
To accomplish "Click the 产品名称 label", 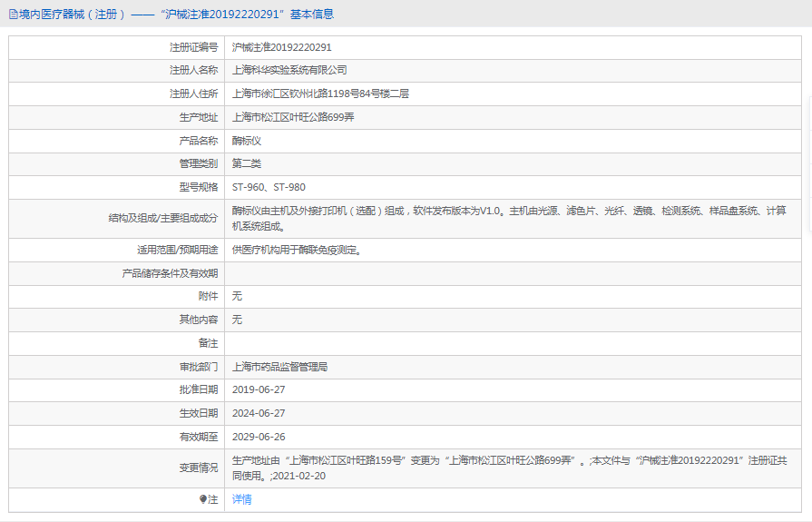I will point(199,141).
